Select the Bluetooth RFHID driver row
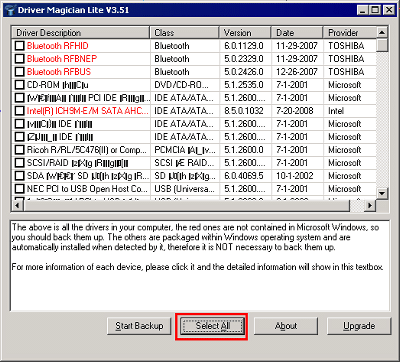400x362 pixels. click(194, 46)
